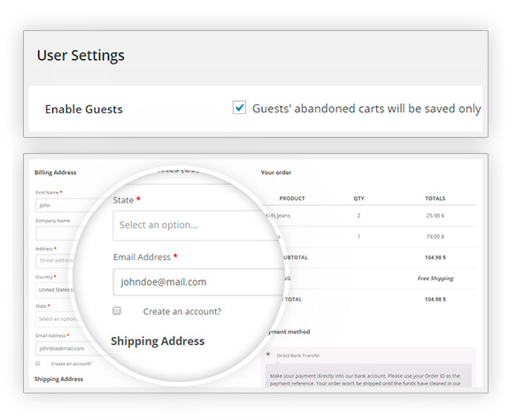Click the Kids Jeans product row
Image resolution: width=531 pixels, height=420 pixels.
click(369, 216)
